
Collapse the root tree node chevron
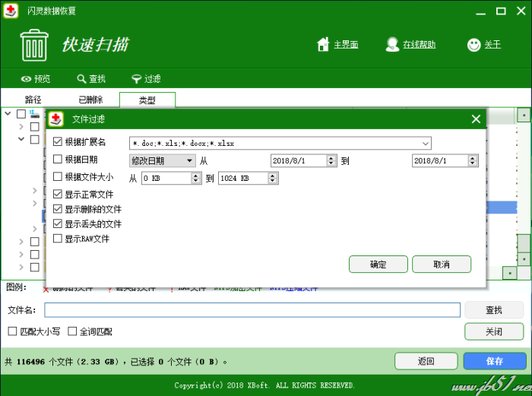pyautogui.click(x=8, y=114)
